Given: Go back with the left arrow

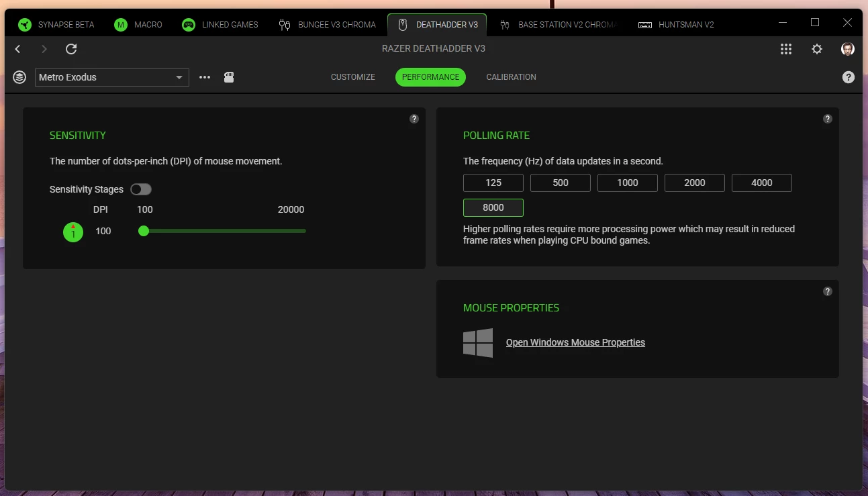Looking at the screenshot, I should 18,49.
